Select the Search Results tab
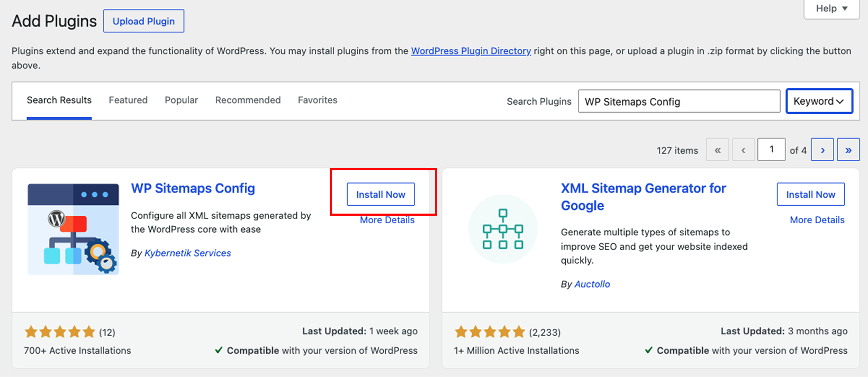This screenshot has width=868, height=377. click(59, 100)
